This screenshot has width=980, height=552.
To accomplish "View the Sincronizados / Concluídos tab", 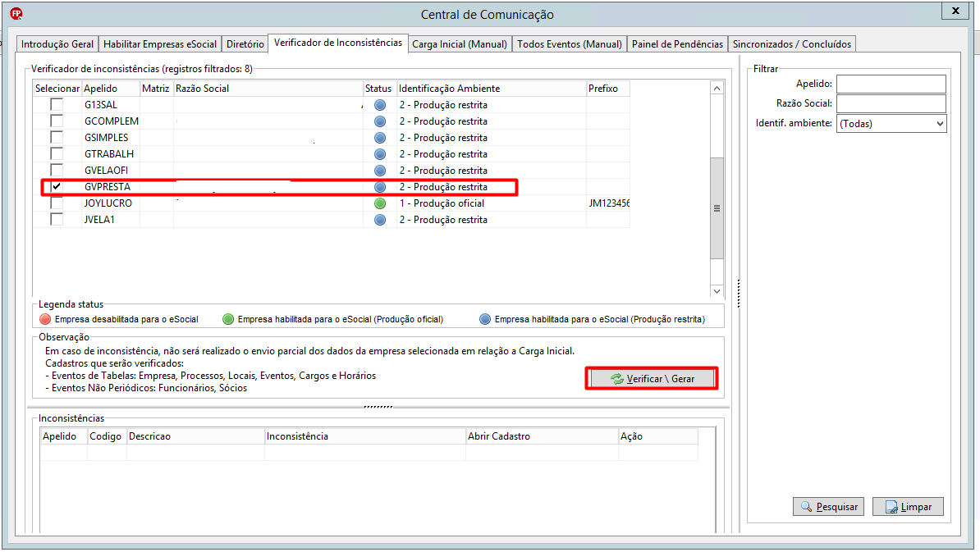I will tap(792, 43).
